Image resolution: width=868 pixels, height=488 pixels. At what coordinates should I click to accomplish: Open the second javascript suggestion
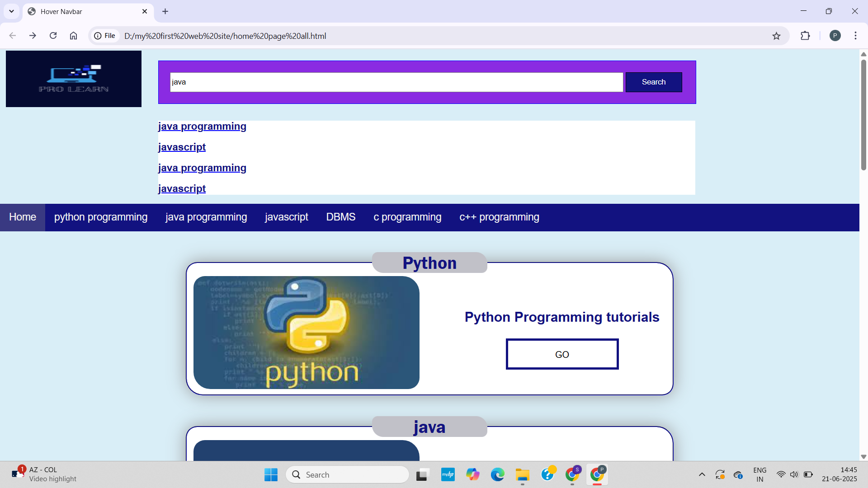point(182,189)
